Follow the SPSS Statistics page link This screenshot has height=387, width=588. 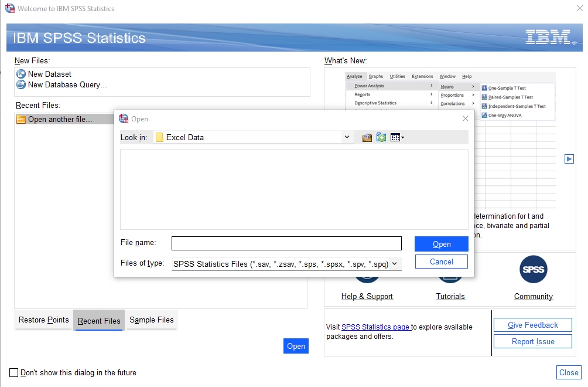[376, 327]
